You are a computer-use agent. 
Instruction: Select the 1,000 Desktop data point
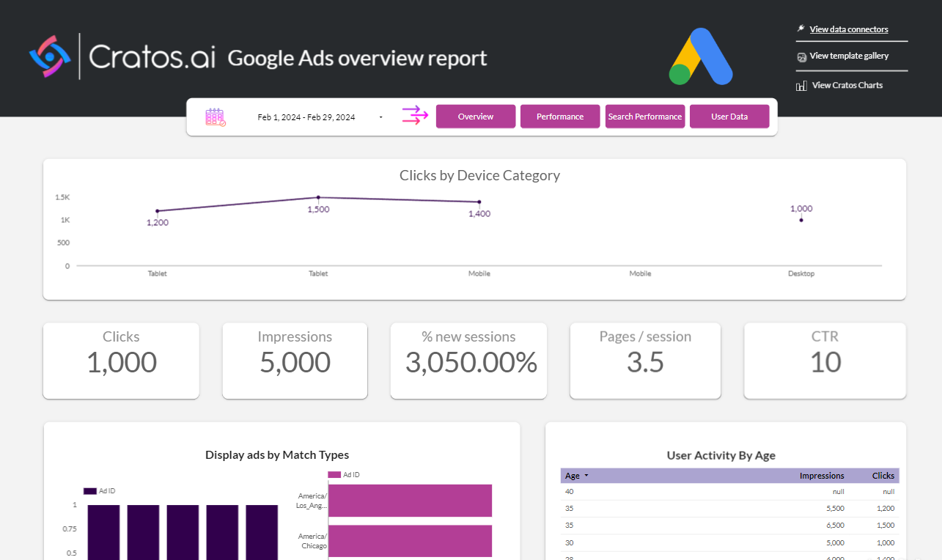click(x=801, y=220)
